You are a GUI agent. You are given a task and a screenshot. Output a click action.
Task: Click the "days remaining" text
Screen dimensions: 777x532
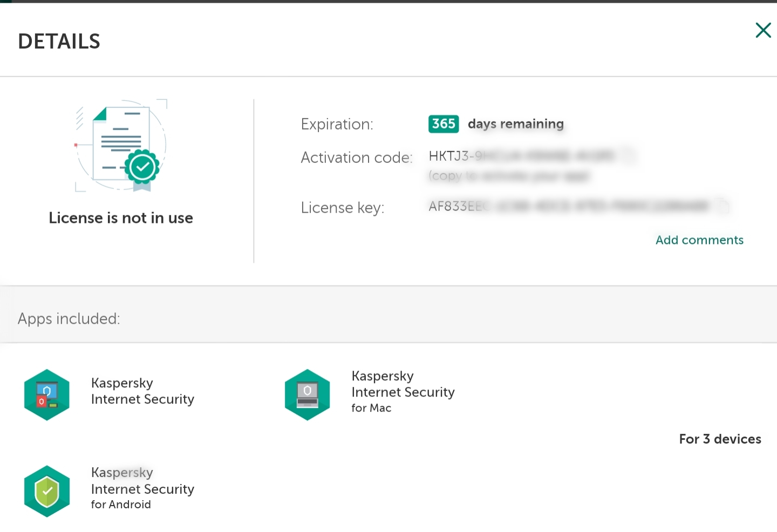[515, 124]
